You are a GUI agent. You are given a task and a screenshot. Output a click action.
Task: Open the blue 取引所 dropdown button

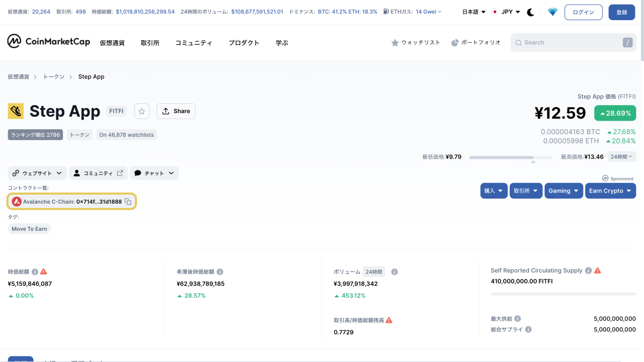click(526, 191)
